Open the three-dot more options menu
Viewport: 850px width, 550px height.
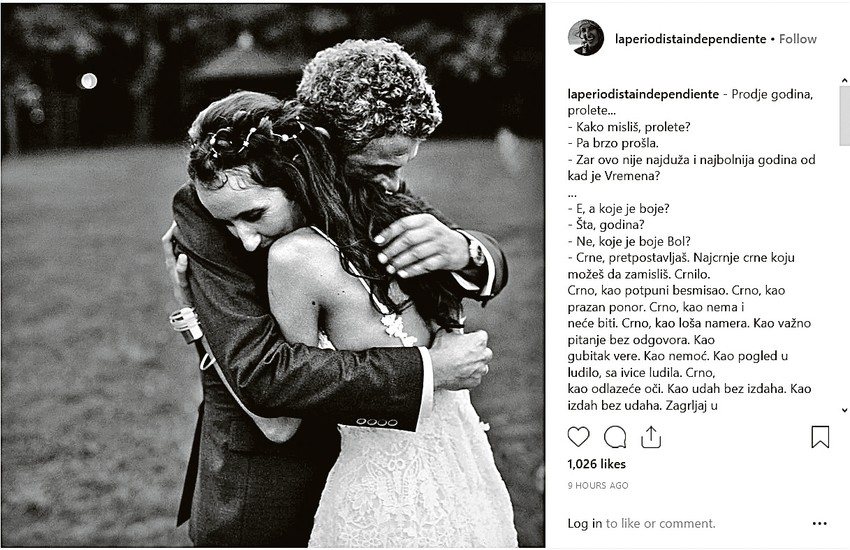pyautogui.click(x=820, y=523)
